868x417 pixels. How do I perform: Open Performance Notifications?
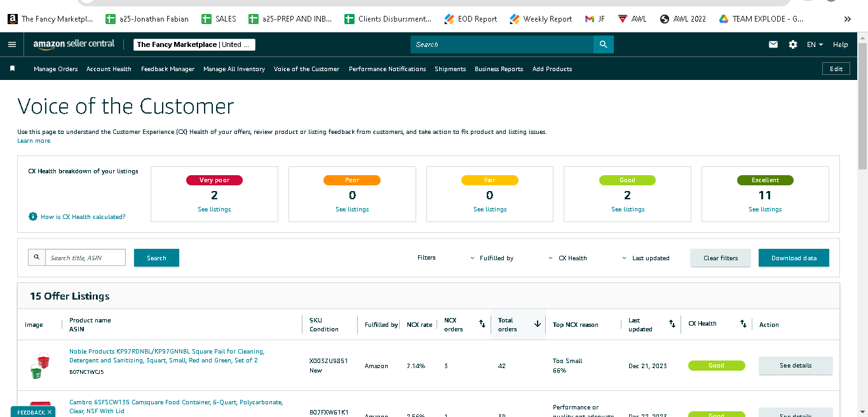(x=387, y=69)
